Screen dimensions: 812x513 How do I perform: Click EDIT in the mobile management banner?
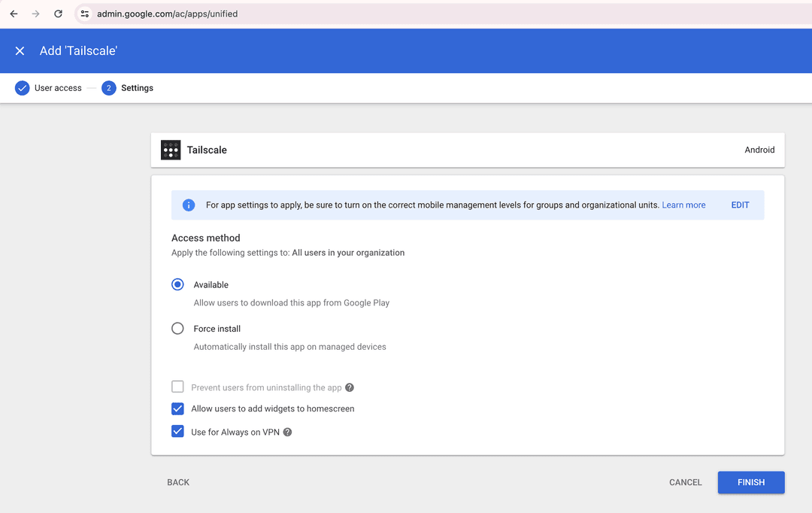click(740, 205)
